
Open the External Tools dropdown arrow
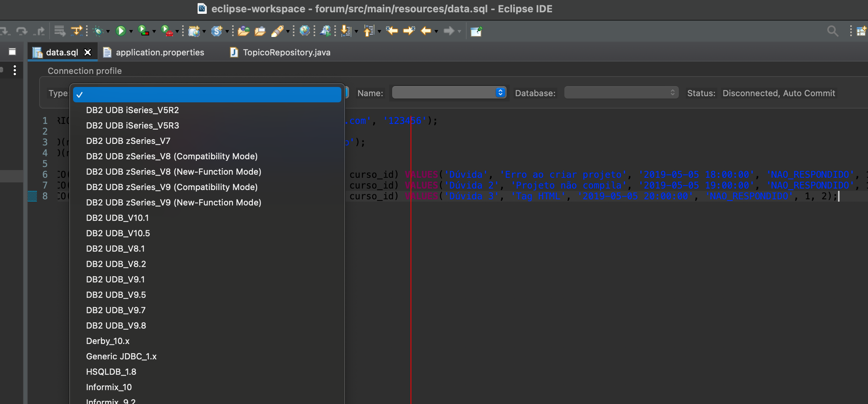[177, 32]
